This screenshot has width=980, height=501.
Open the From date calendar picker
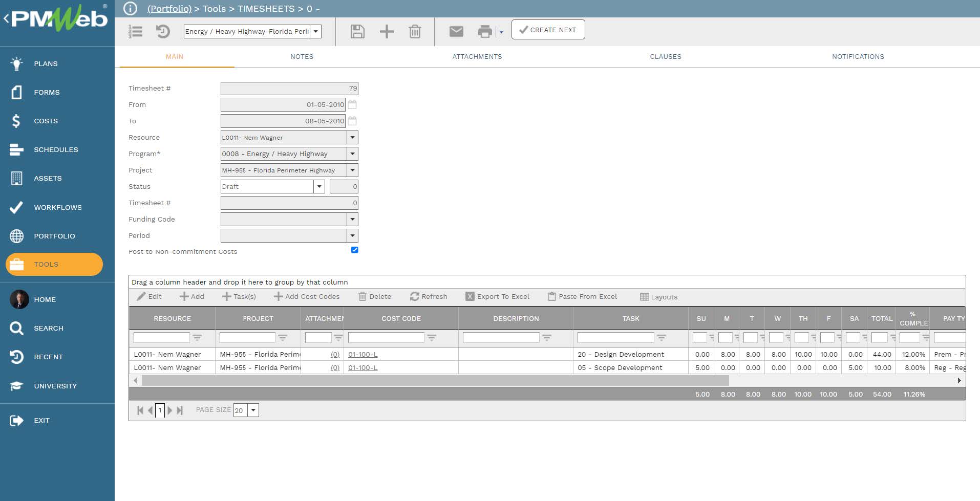[x=352, y=104]
